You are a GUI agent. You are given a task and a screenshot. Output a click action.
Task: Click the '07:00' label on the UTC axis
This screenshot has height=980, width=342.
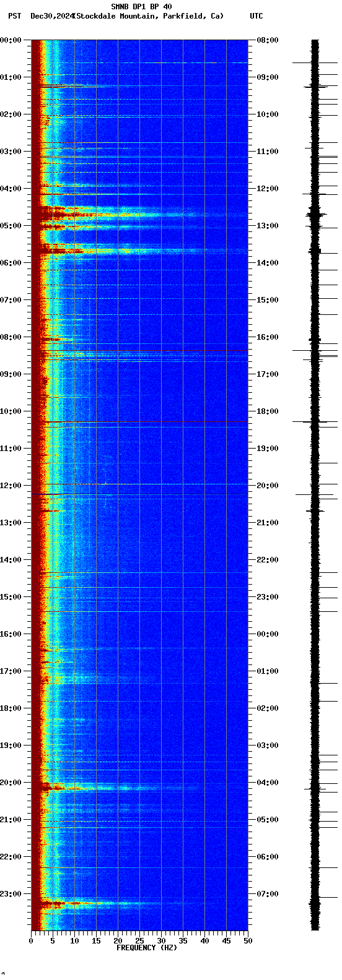[268, 894]
